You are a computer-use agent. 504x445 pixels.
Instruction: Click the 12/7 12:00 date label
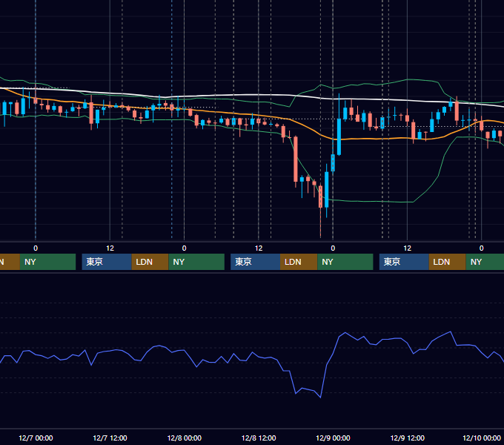pyautogui.click(x=110, y=438)
